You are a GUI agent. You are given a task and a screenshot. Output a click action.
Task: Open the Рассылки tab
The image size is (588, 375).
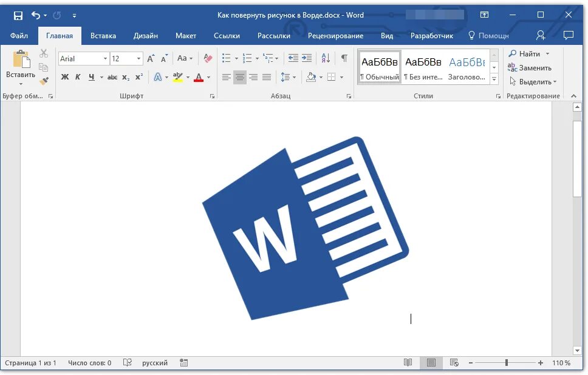[x=274, y=36]
